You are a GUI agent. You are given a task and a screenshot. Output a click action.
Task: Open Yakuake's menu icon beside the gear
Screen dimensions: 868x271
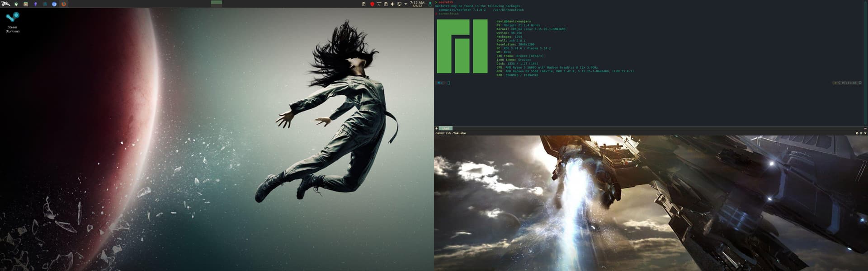[861, 133]
